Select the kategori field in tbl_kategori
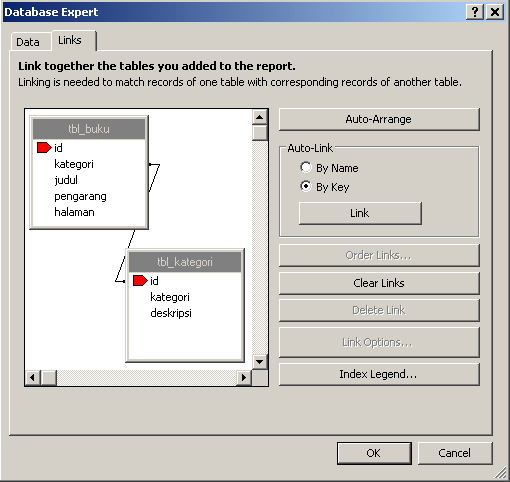The height and width of the screenshot is (482, 510). 170,297
